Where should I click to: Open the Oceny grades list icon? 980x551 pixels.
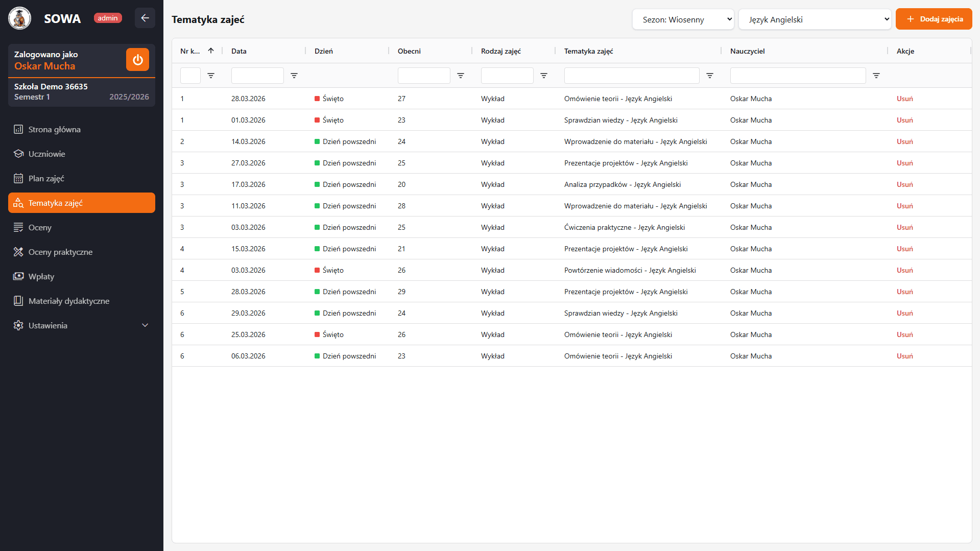pos(18,227)
